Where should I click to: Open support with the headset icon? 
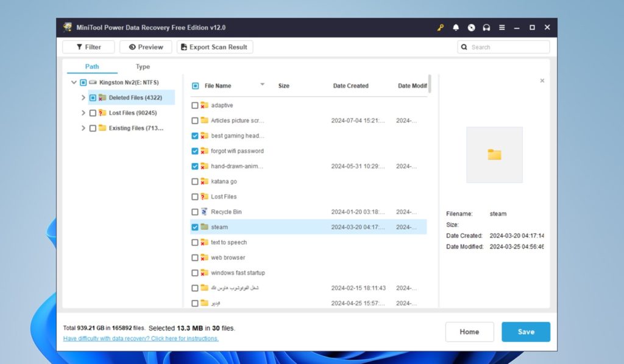tap(486, 27)
